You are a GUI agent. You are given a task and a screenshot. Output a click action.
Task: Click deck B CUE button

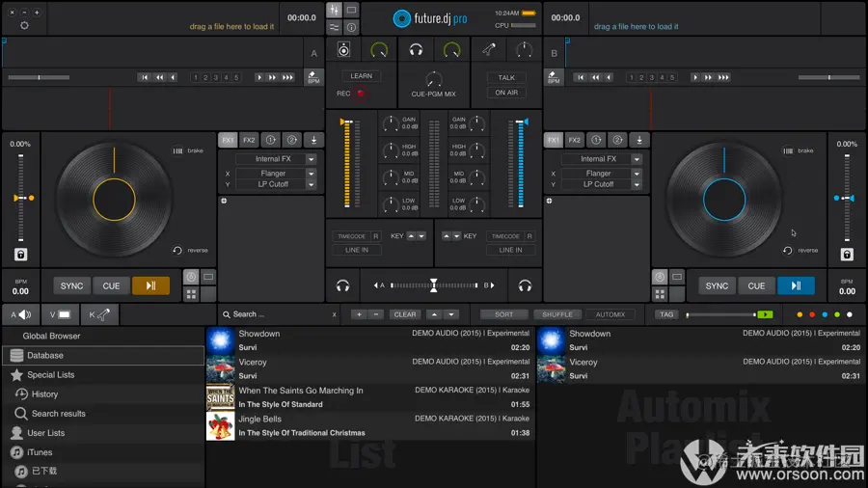756,286
